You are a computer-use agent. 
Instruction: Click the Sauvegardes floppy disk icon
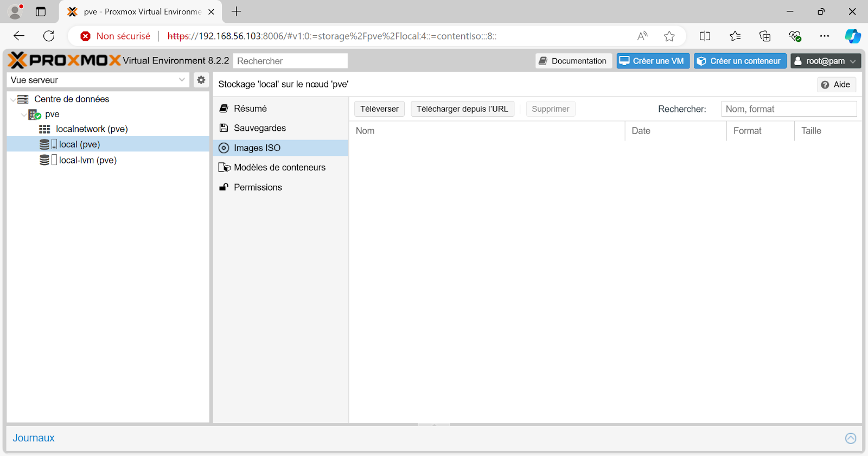pyautogui.click(x=224, y=128)
